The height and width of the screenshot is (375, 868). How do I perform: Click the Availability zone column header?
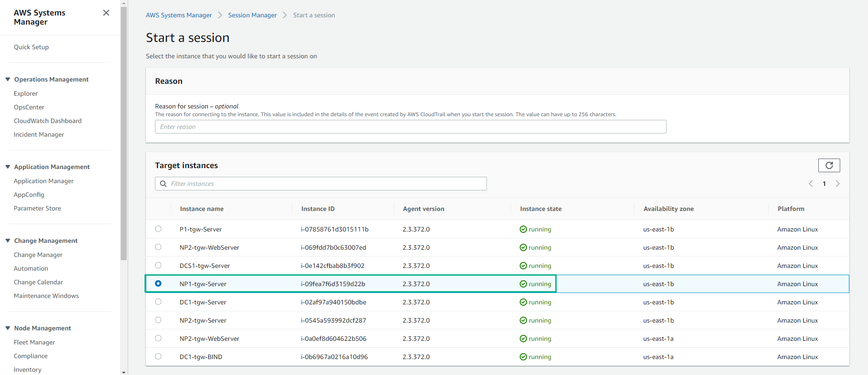[x=669, y=209]
